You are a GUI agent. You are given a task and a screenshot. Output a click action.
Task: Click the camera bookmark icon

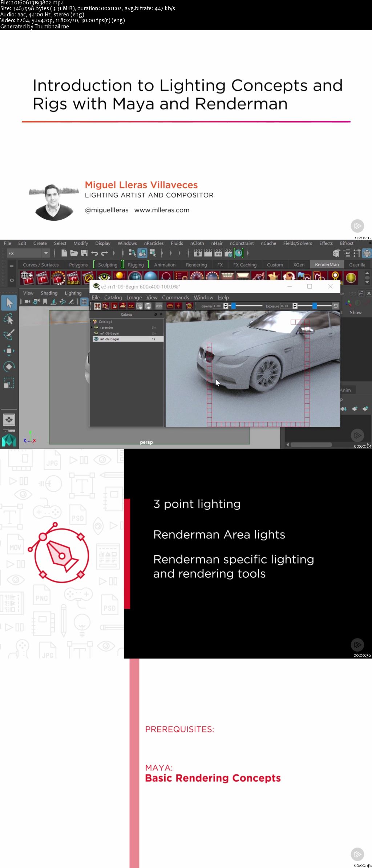coord(45,301)
